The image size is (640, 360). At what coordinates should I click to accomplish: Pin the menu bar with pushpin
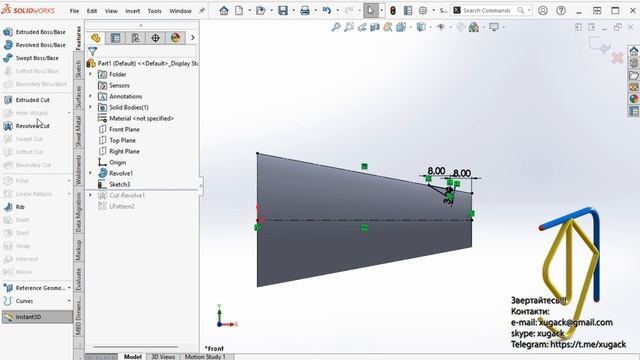point(202,11)
